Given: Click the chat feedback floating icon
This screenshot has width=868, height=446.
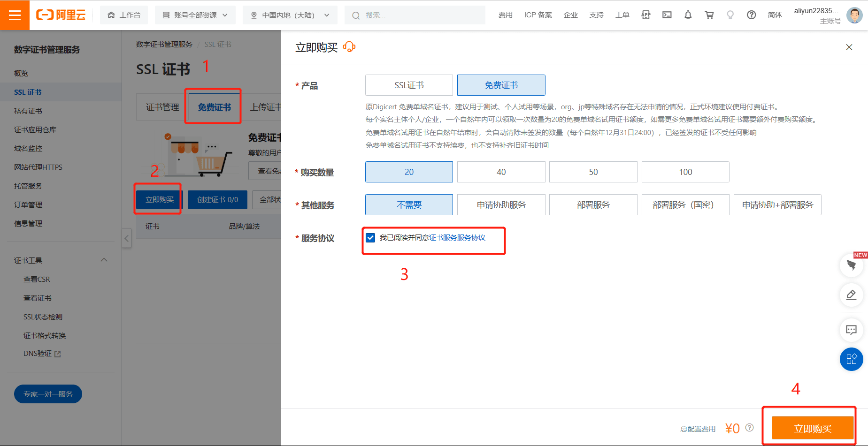Looking at the screenshot, I should click(x=851, y=330).
